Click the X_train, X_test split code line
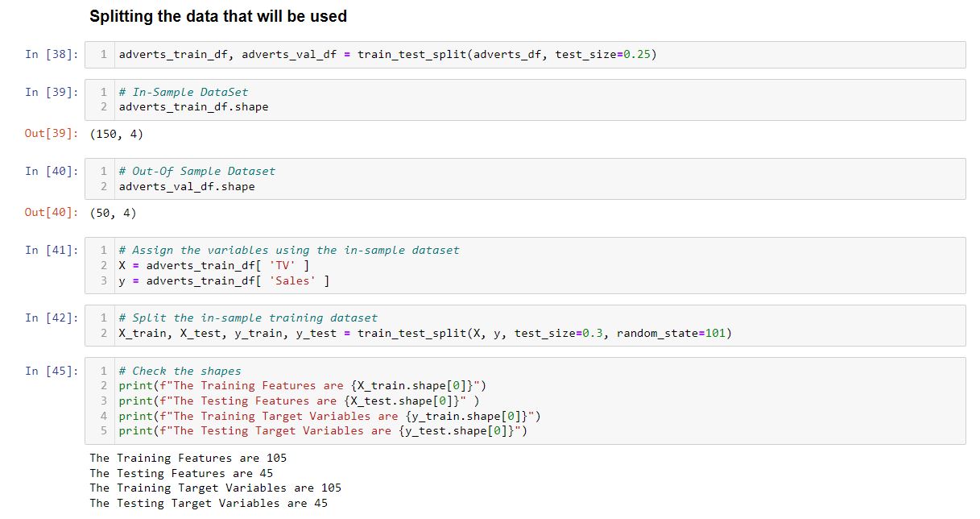This screenshot has height=519, width=980. point(425,333)
